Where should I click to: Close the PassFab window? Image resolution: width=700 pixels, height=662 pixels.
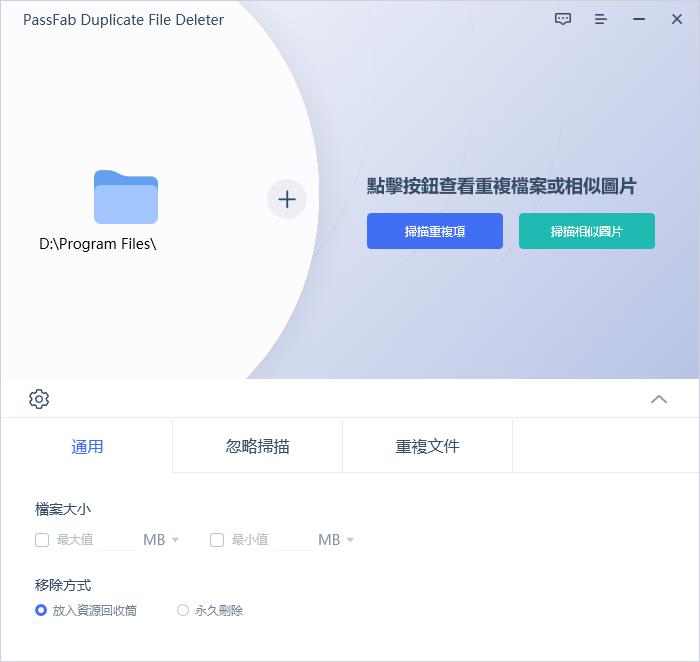pyautogui.click(x=677, y=19)
